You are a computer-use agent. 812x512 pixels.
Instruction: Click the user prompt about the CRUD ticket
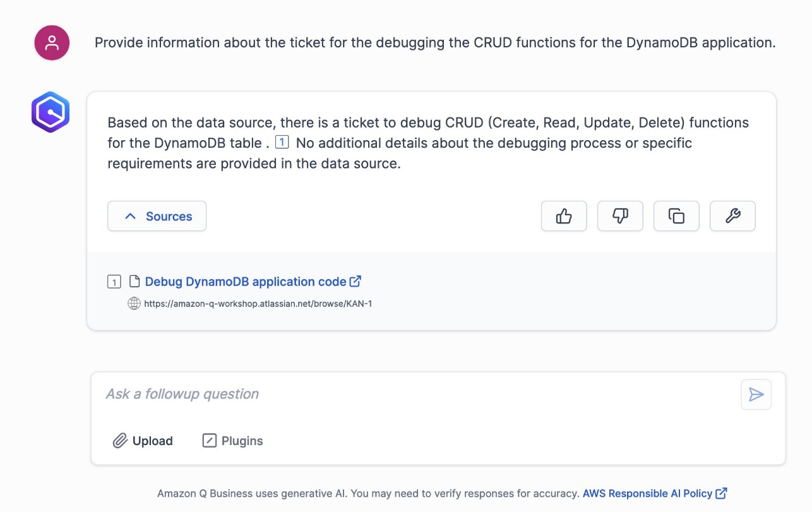point(435,43)
